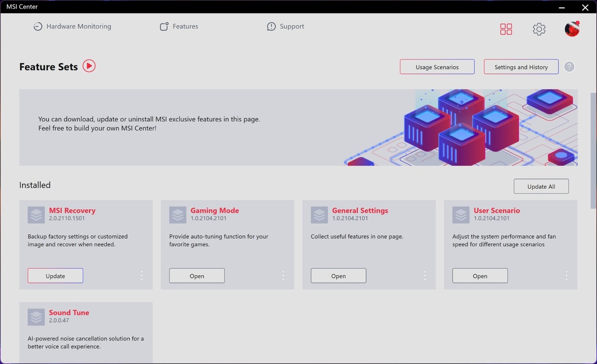597x364 pixels.
Task: Click the Update All button
Action: click(x=541, y=187)
